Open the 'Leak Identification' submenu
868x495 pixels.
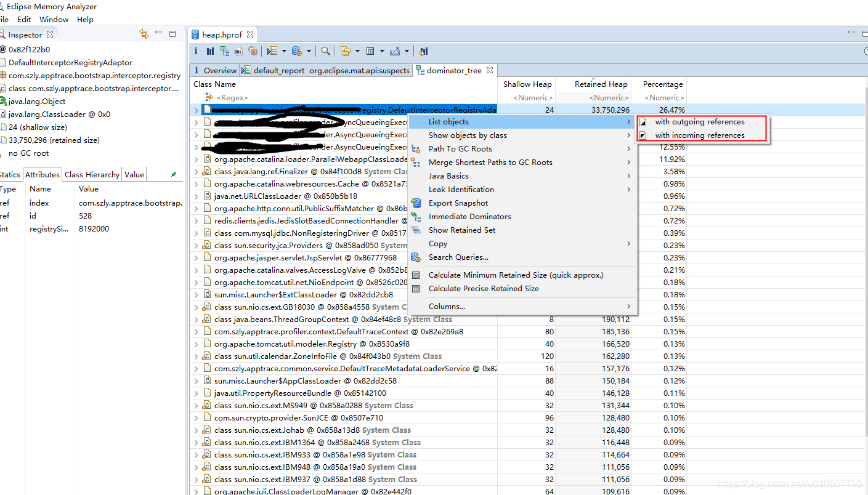coord(522,190)
